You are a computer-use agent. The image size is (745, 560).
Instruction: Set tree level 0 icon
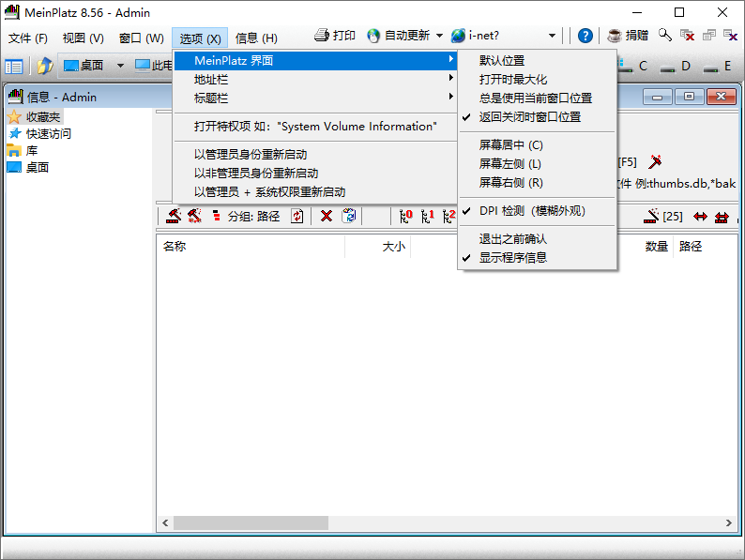[405, 216]
